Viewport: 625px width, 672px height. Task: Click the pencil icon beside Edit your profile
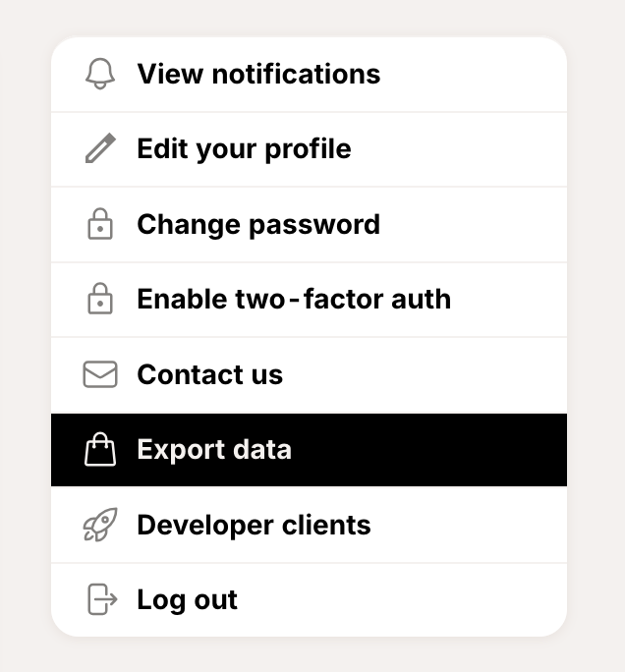[x=100, y=149]
